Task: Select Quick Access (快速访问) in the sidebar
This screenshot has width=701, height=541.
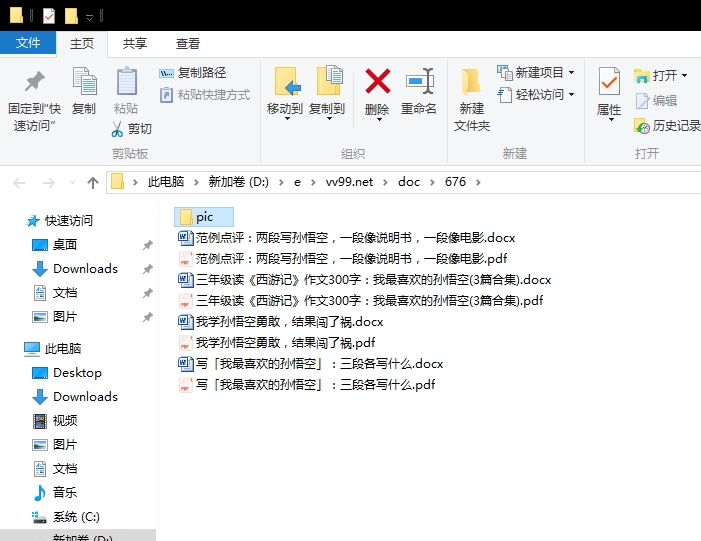Action: coord(59,220)
